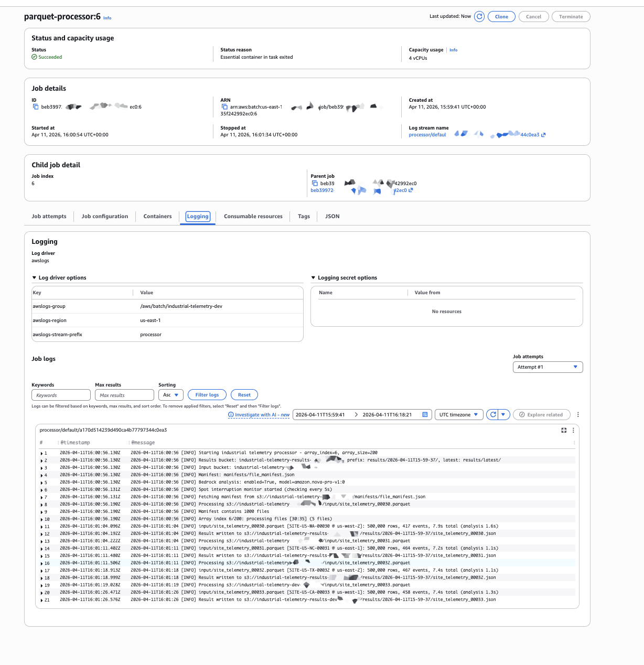Refresh the job logs using refresh icon
This screenshot has height=665, width=644.
pyautogui.click(x=492, y=414)
